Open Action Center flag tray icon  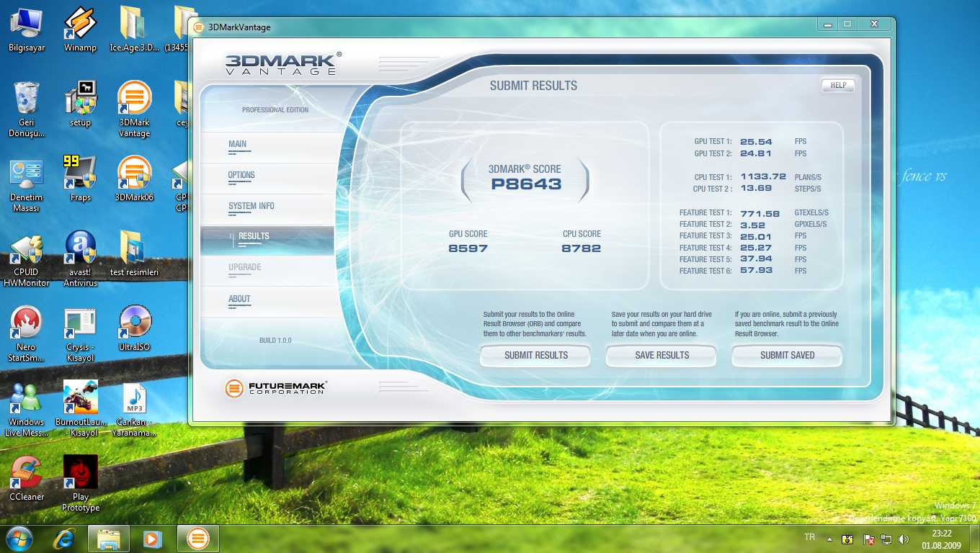coord(868,539)
